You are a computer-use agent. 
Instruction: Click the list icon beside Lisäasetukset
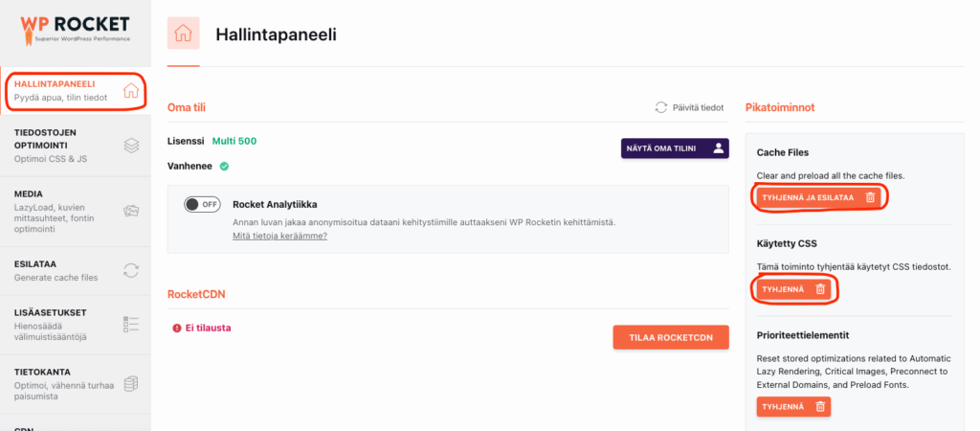pos(132,325)
